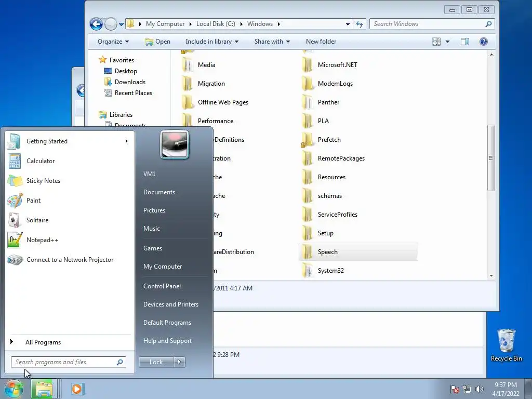
Task: Select Downloads under Favorites
Action: point(125,82)
